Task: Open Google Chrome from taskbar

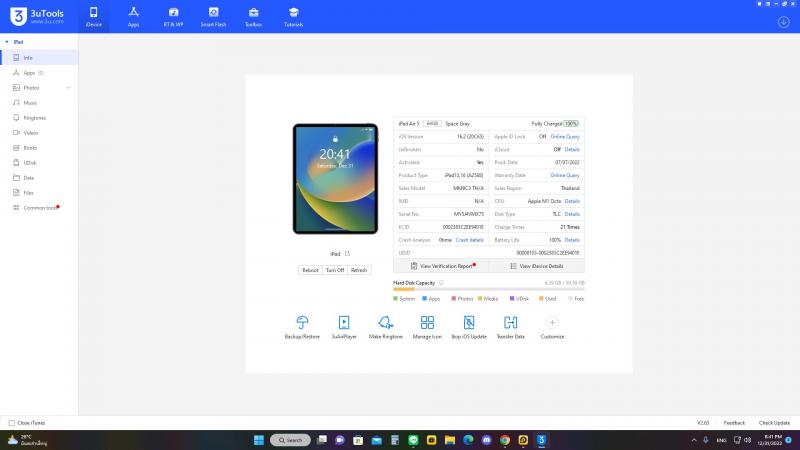Action: (x=505, y=440)
